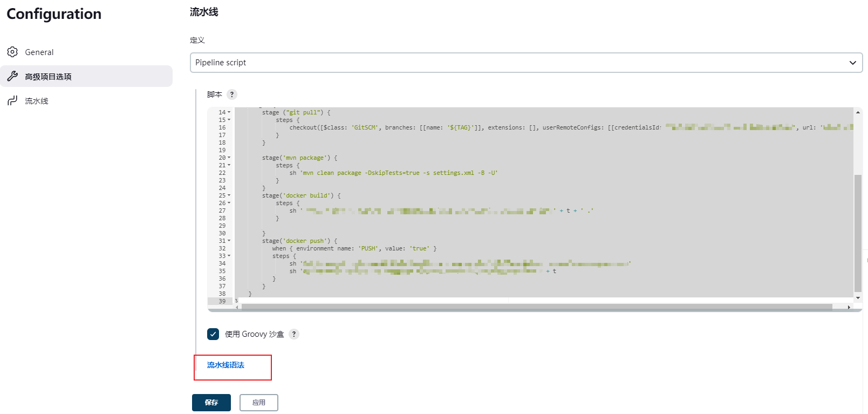
Task: Click line 22 mvn clean package command
Action: (x=399, y=173)
